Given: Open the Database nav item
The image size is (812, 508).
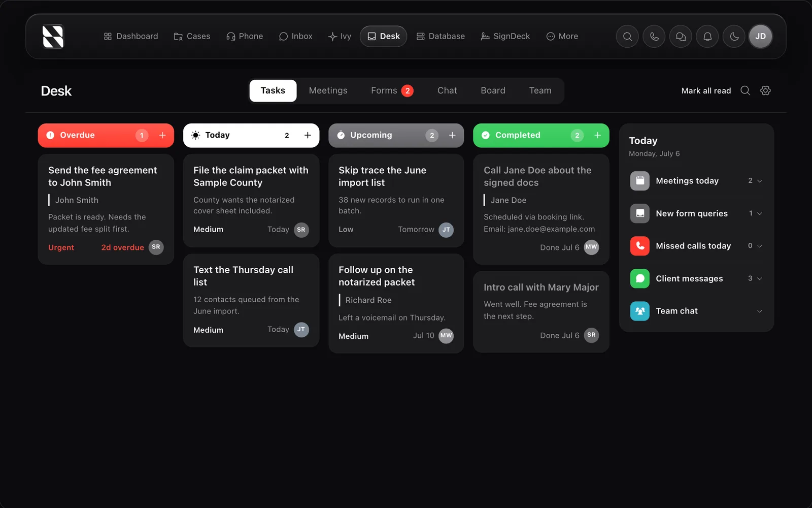Looking at the screenshot, I should pyautogui.click(x=441, y=37).
